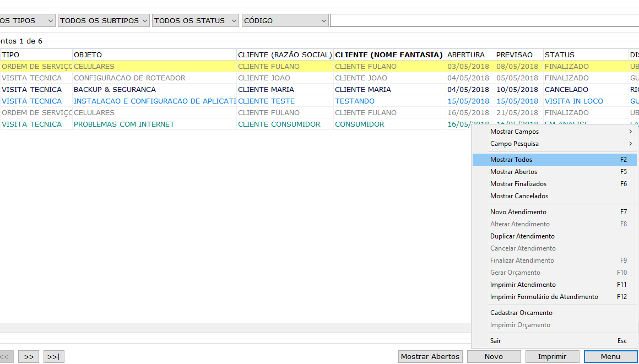
Task: Select Mostrar Cancelados menu entry
Action: point(555,196)
